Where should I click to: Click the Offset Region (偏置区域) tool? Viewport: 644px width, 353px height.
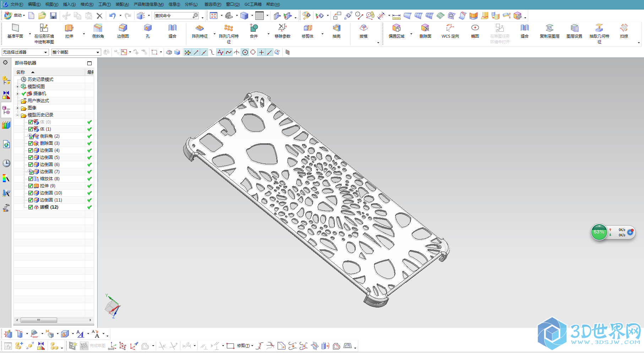pos(397,31)
